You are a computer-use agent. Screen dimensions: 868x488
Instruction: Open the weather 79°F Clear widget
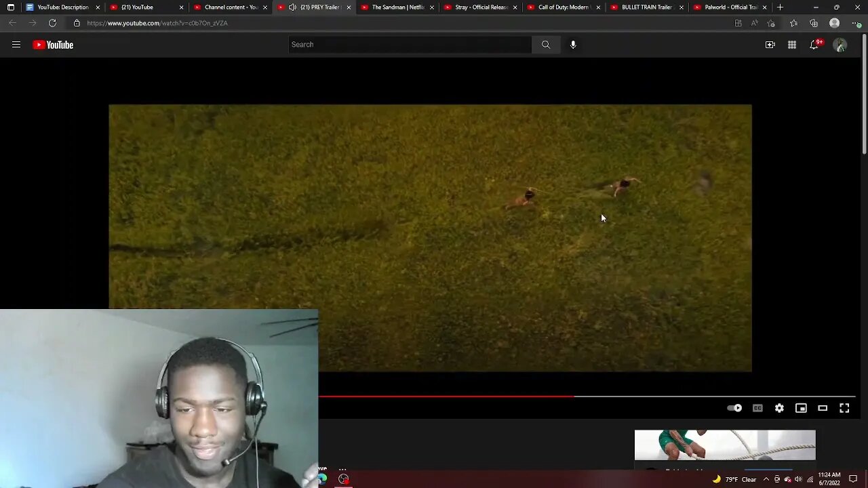pyautogui.click(x=734, y=479)
